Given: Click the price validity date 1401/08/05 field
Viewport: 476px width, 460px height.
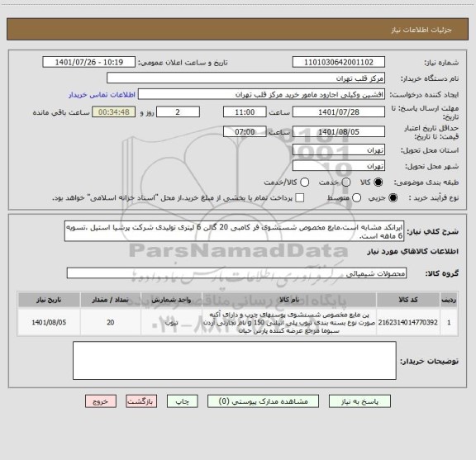Looking at the screenshot, I should point(339,131).
